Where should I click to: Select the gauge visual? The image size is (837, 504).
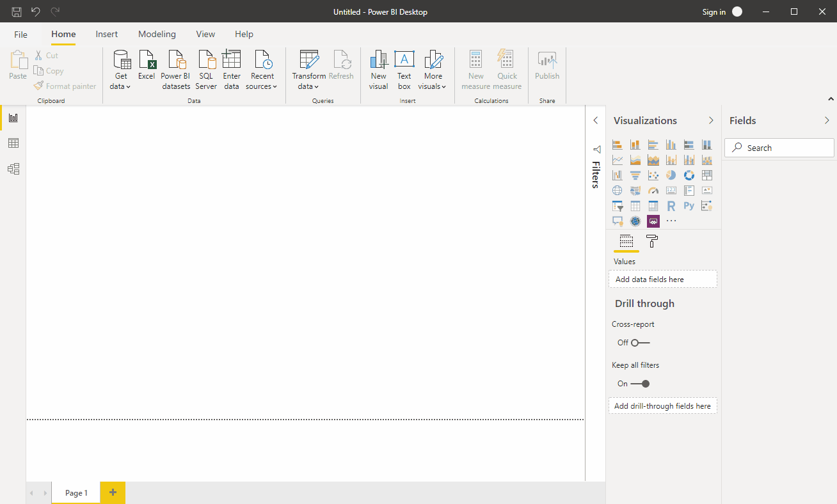(x=653, y=190)
